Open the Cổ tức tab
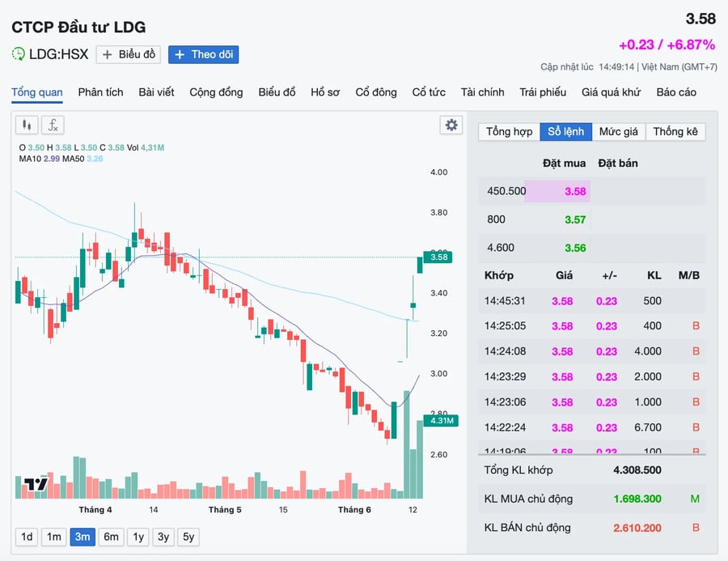This screenshot has height=561, width=728. 429,92
